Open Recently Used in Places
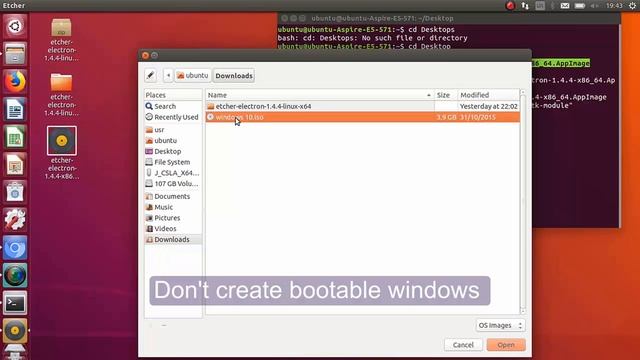Screen dimensions: 640x360 [173, 117]
